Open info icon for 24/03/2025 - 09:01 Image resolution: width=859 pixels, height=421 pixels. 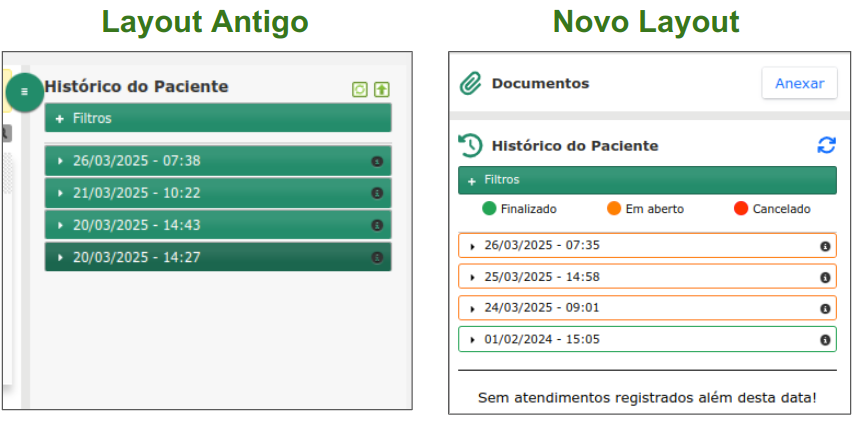[825, 309]
